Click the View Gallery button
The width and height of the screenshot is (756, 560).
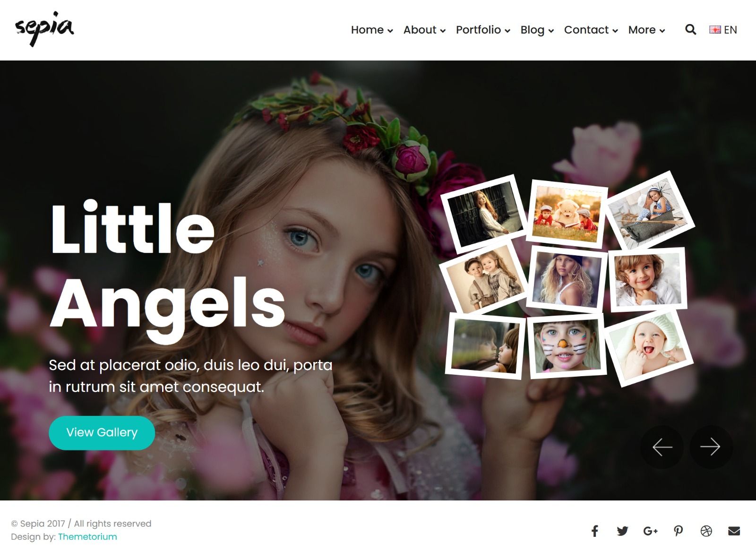pyautogui.click(x=102, y=433)
